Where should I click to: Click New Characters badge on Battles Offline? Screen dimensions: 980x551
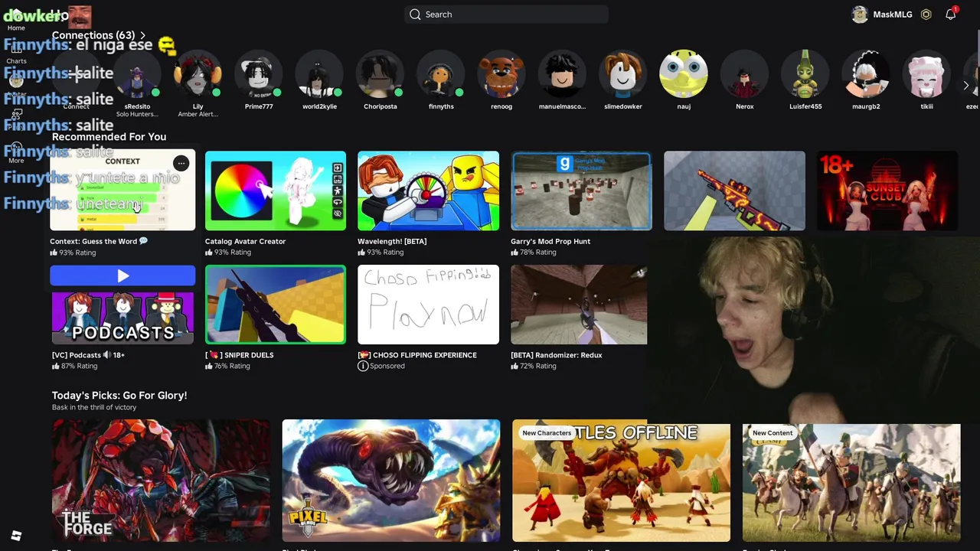coord(547,433)
